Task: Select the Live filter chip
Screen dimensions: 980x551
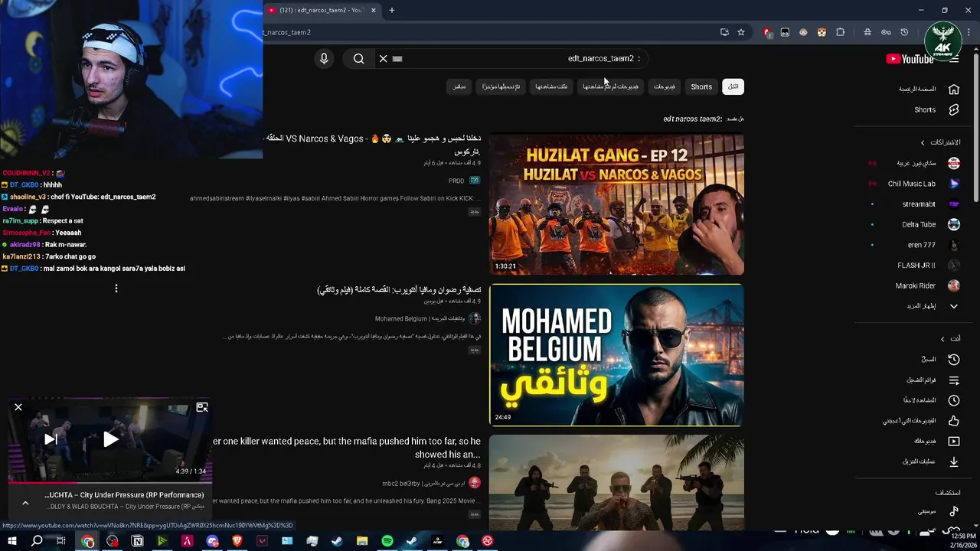Action: pyautogui.click(x=459, y=86)
